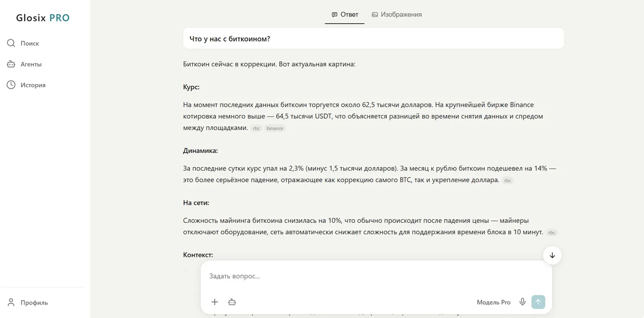The height and width of the screenshot is (318, 644).
Task: Open the History clock icon
Action: [11, 85]
